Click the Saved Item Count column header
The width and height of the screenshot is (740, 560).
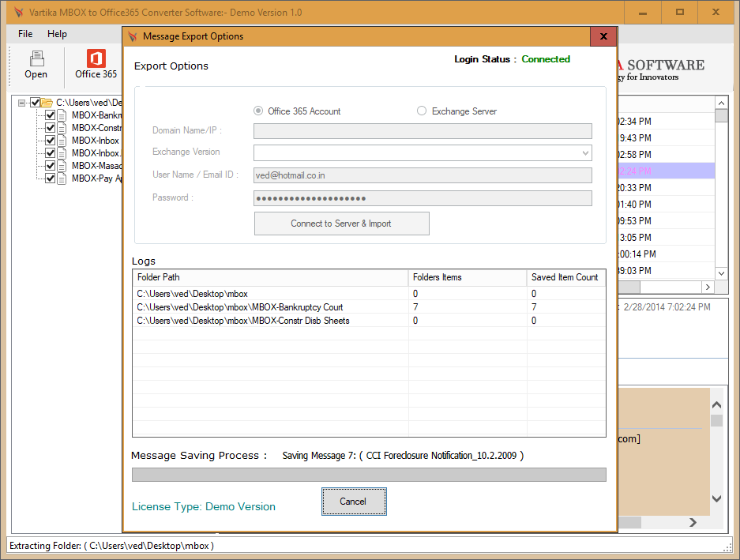tap(565, 278)
